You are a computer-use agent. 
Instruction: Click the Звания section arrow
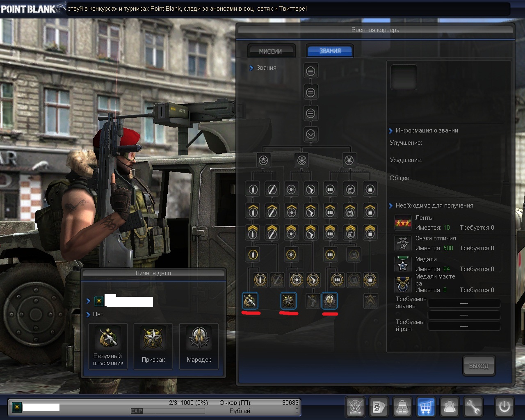[x=251, y=68]
